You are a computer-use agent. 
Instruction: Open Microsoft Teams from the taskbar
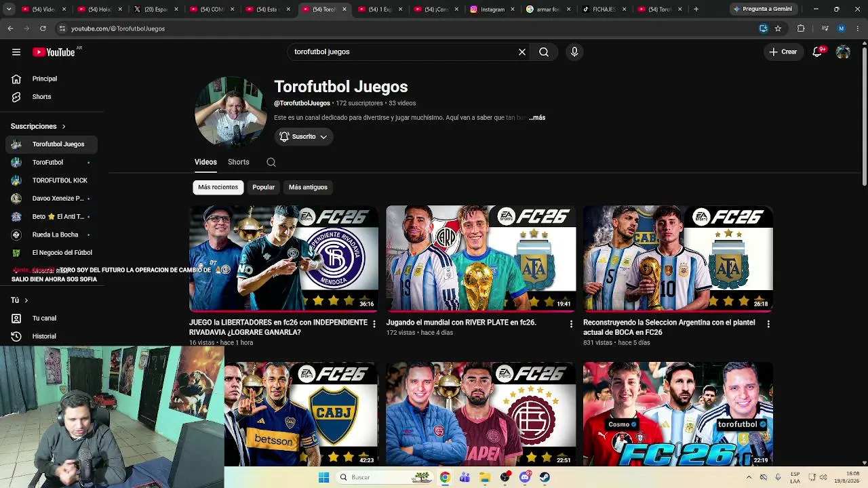tap(465, 477)
